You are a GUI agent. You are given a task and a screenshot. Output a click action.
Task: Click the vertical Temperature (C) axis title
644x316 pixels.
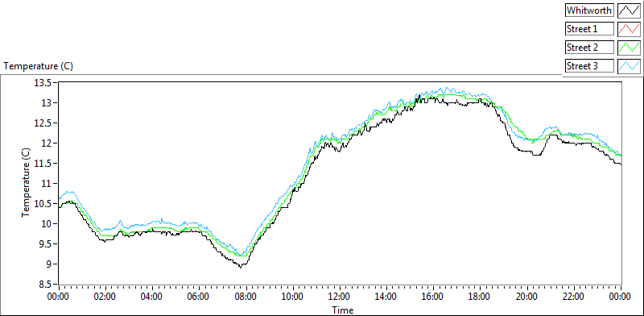[27, 183]
